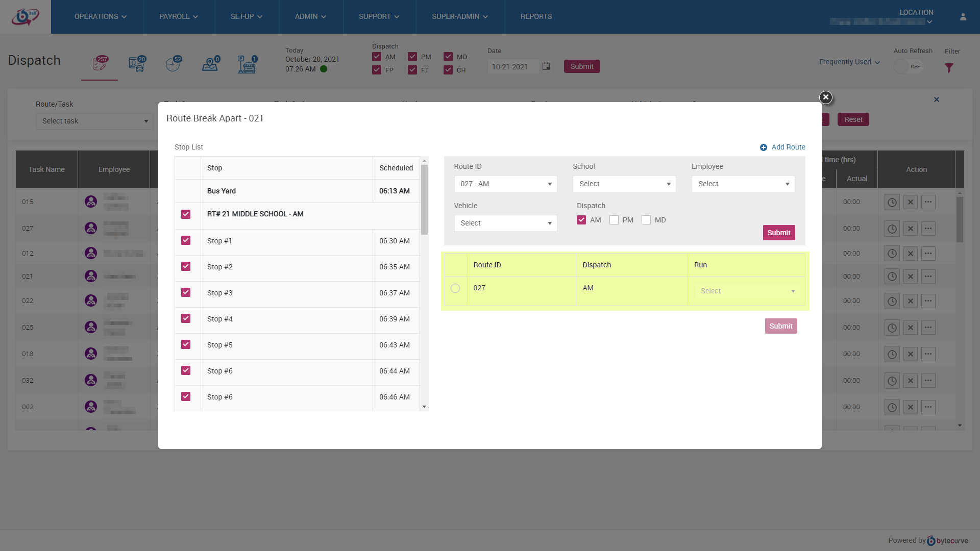Open the map location icon with 0 badge
This screenshot has height=551, width=980.
(210, 64)
